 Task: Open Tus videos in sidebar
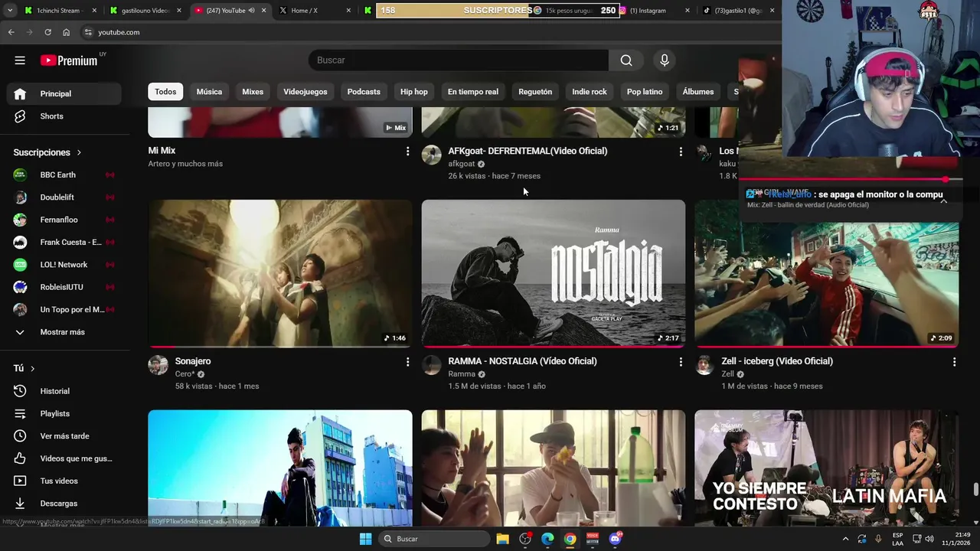click(x=64, y=481)
